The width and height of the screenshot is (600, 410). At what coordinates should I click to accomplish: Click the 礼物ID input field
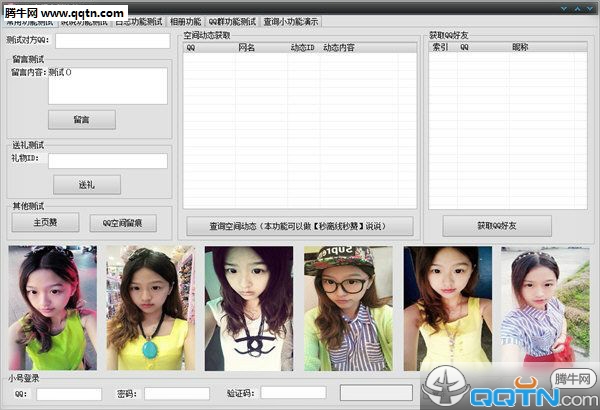click(107, 160)
